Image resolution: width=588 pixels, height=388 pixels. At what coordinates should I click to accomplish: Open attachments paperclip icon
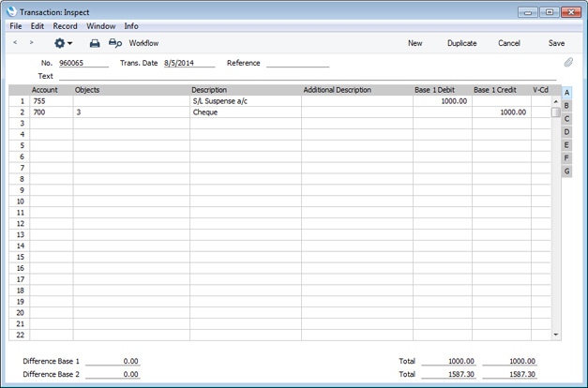[567, 63]
